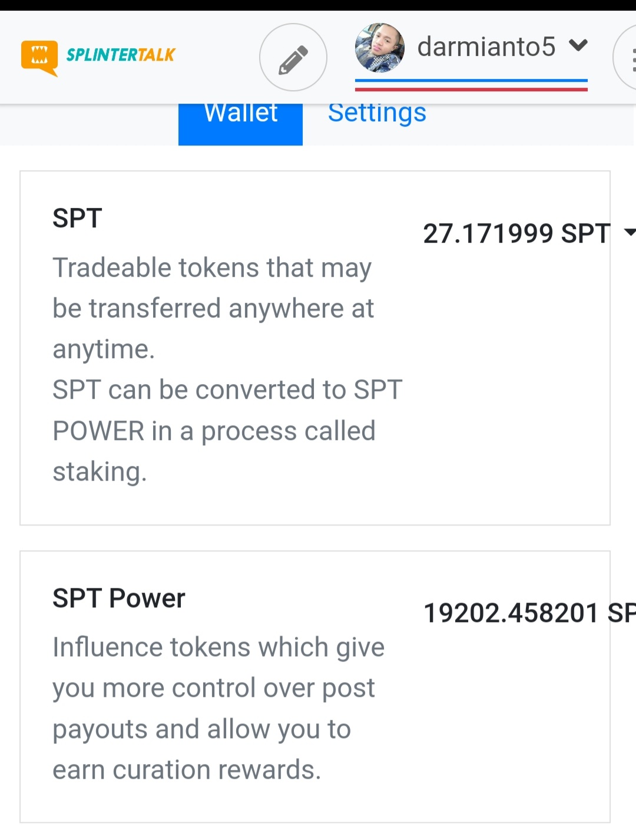Click the "Tradeable tokens that may" text

point(212,267)
